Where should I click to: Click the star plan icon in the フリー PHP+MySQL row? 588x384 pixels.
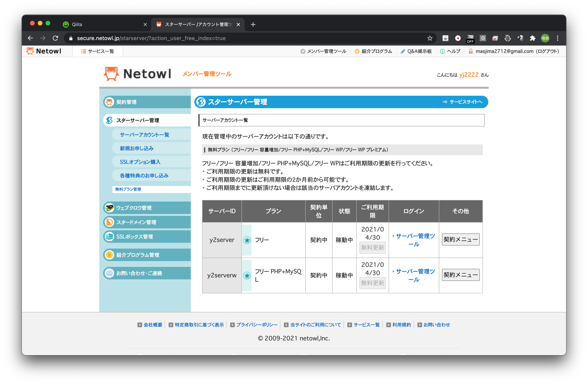[247, 275]
